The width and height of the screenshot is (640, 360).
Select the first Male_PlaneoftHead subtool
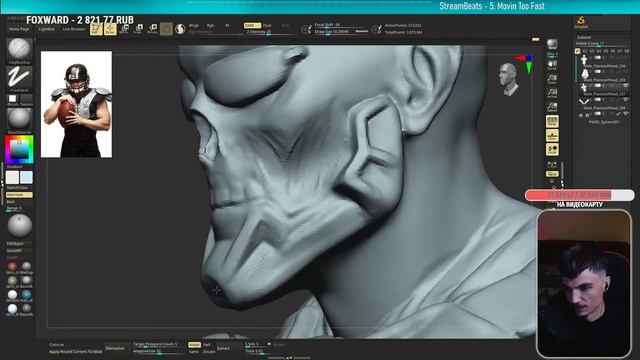coord(602,61)
